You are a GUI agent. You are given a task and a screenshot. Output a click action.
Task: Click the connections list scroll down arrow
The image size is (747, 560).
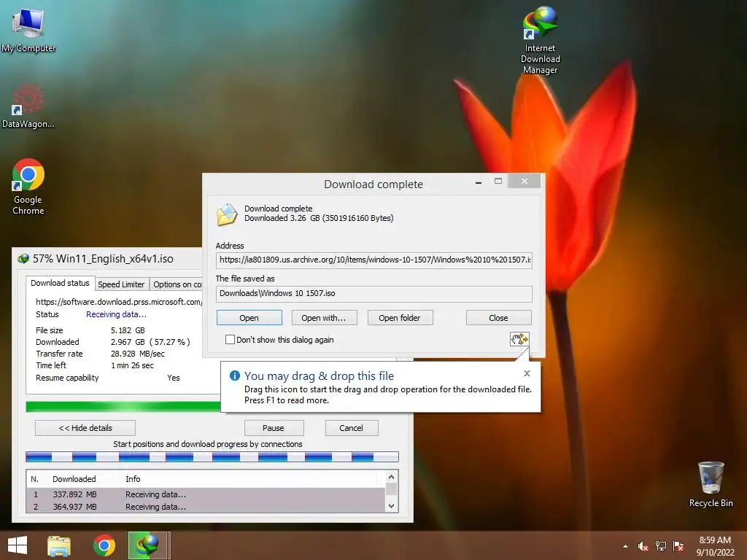pyautogui.click(x=391, y=506)
